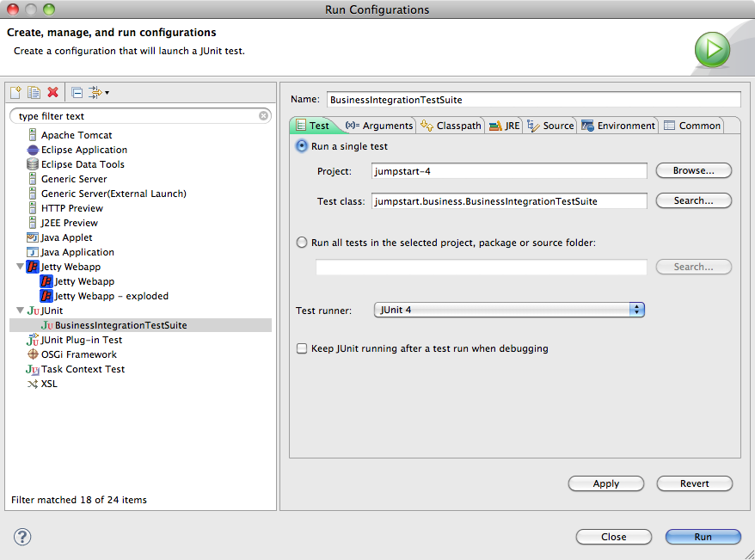
Task: Switch to the Classpath tab
Action: point(451,126)
